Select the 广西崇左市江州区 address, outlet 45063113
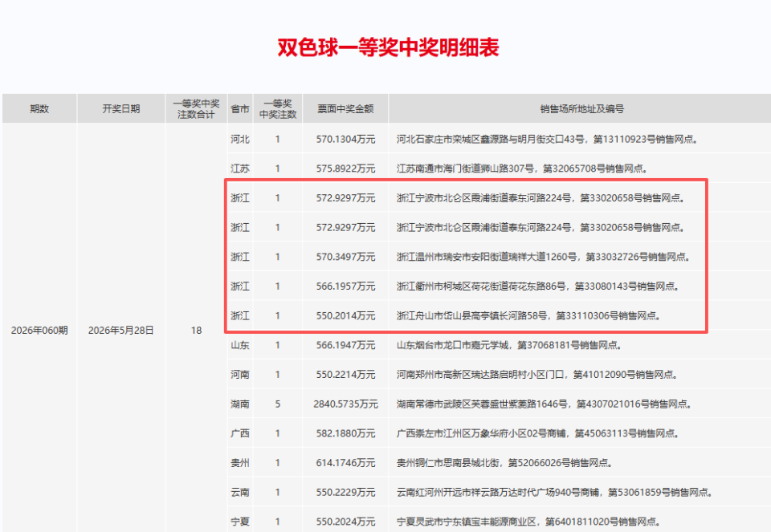 click(x=538, y=433)
